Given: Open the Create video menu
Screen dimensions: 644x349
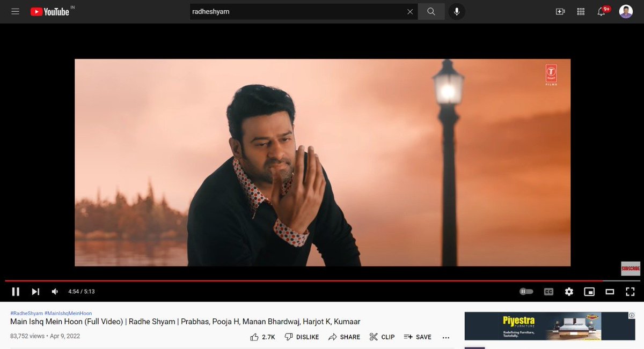Looking at the screenshot, I should tap(560, 11).
